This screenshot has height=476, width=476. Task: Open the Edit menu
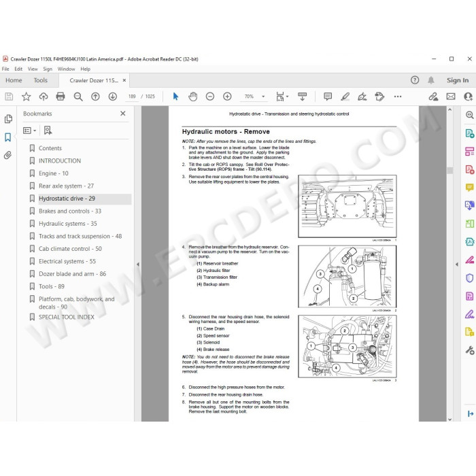pos(18,69)
